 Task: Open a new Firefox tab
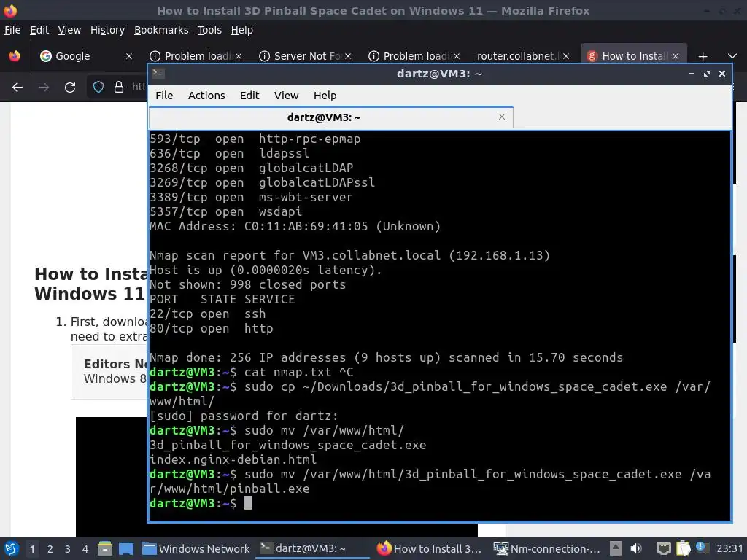tap(703, 57)
